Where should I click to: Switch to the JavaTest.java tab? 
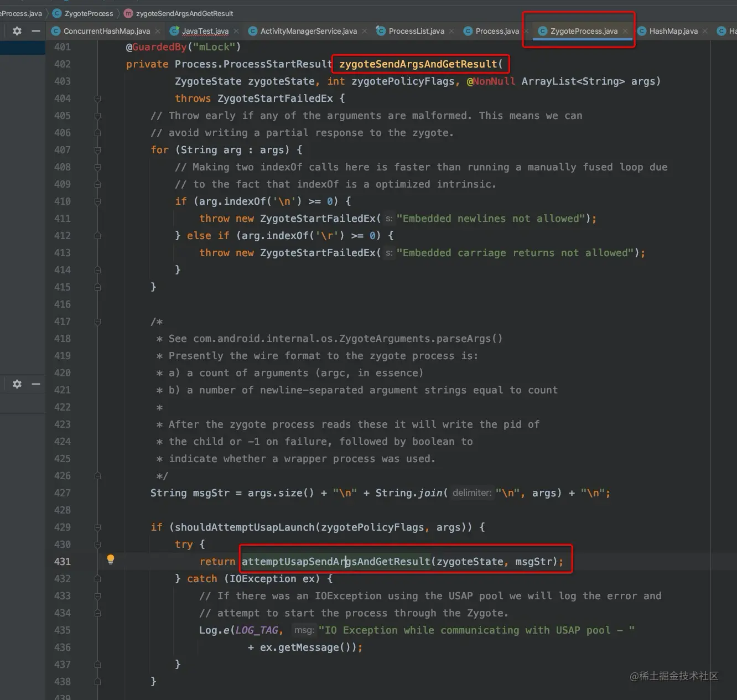click(205, 31)
